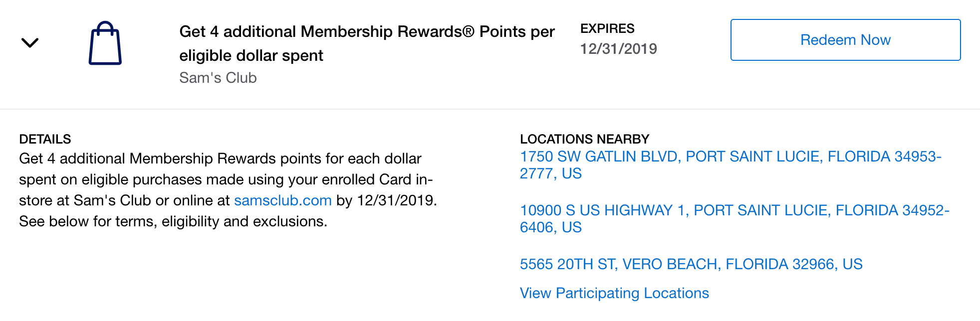Screen dimensions: 980x321
Task: Select the bold offer title's first line
Action: click(367, 31)
